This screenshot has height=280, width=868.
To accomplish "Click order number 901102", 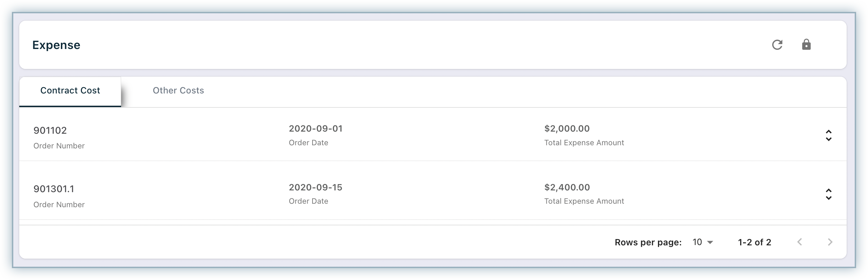I will coord(50,131).
